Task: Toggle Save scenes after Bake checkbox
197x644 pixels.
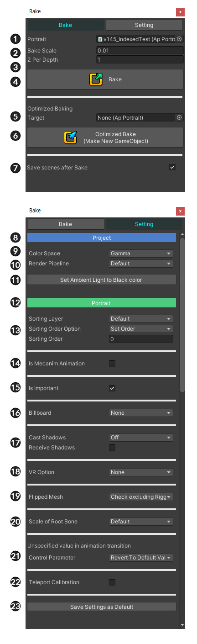Action: pos(172,167)
